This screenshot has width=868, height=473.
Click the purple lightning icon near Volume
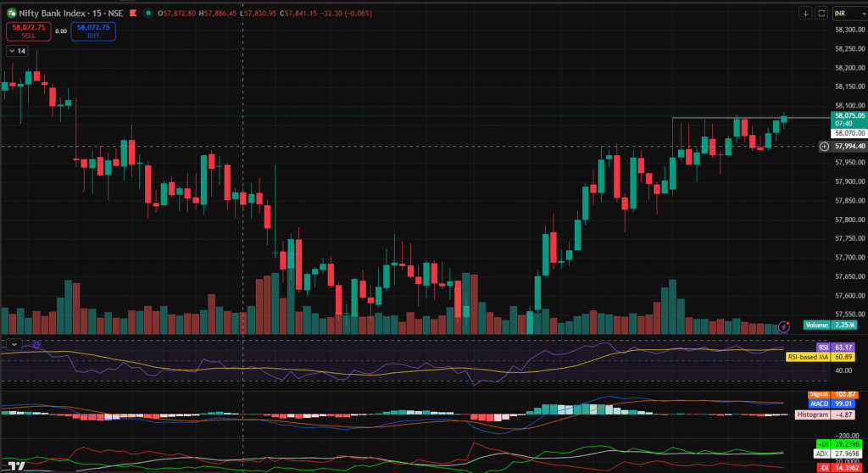click(784, 326)
